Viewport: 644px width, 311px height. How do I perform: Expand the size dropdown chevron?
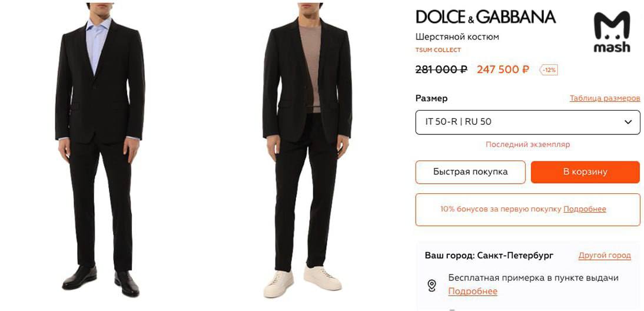(628, 122)
